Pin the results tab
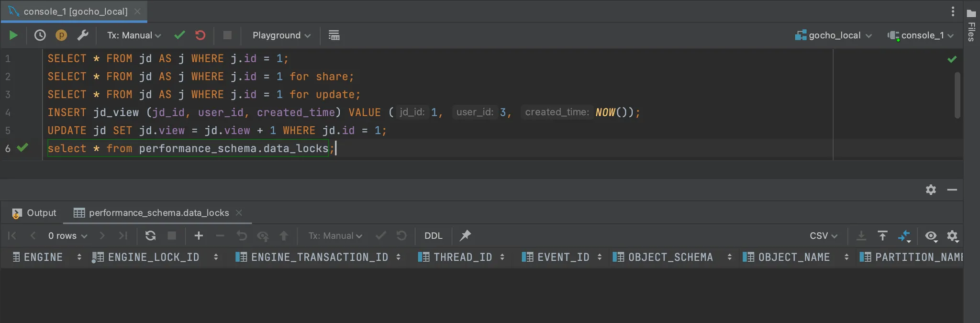 pyautogui.click(x=465, y=235)
